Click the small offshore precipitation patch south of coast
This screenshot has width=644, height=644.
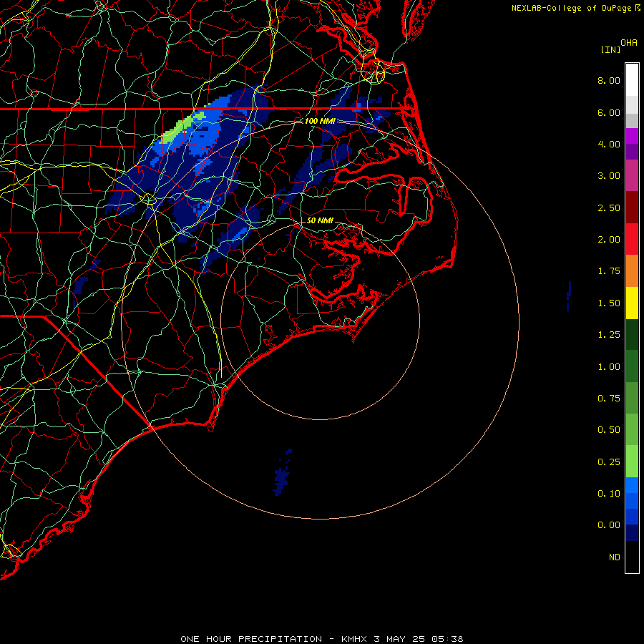click(x=283, y=472)
